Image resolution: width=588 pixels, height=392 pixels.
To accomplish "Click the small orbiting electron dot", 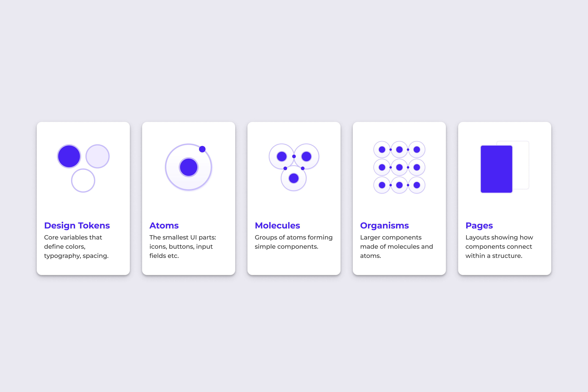I will 202,149.
